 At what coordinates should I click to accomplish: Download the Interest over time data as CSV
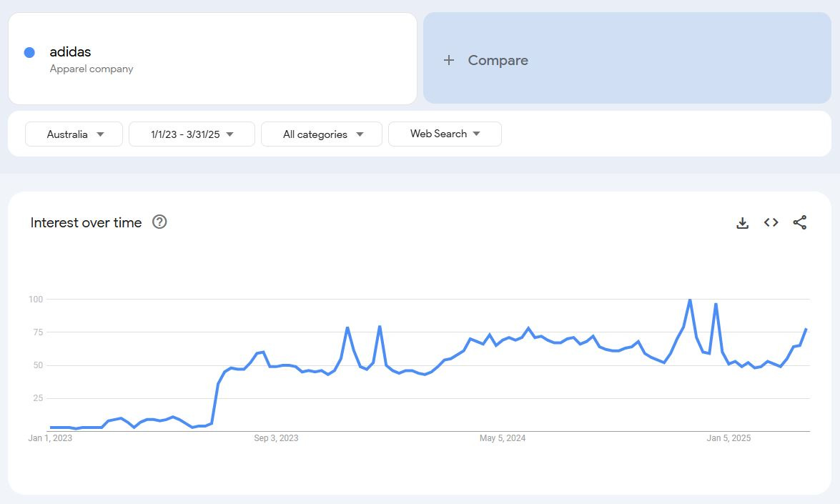click(742, 223)
